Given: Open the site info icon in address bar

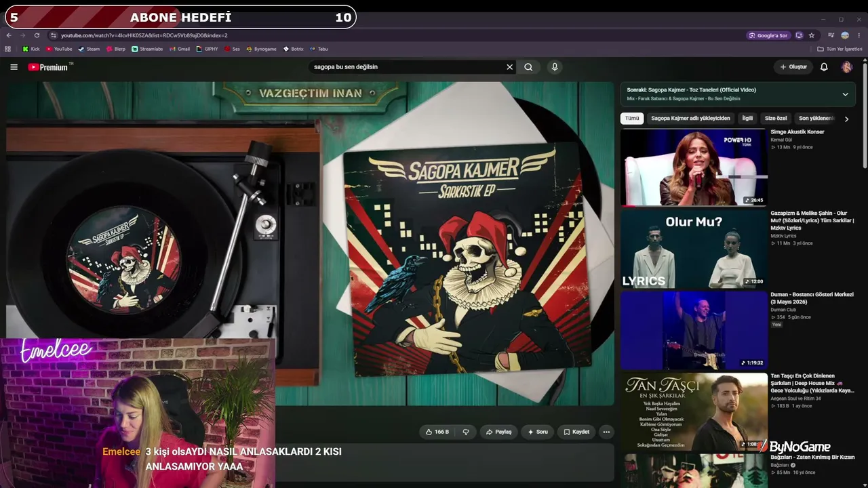Looking at the screenshot, I should (54, 35).
